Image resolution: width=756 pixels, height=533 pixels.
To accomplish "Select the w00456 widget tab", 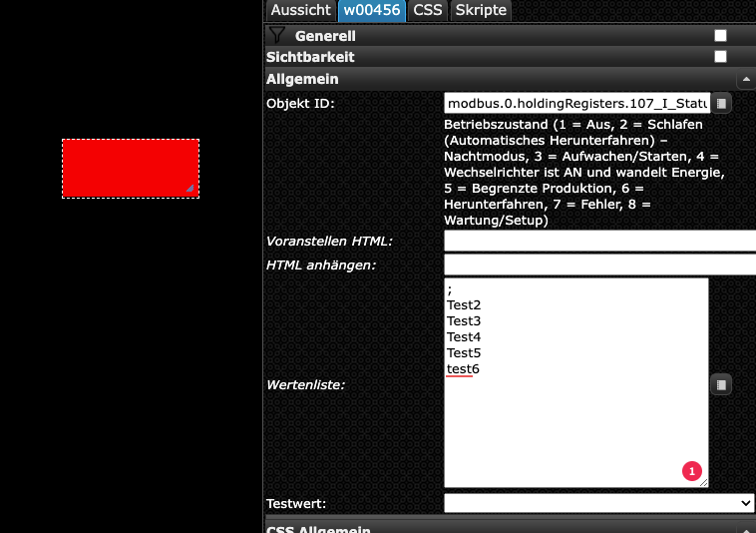I will coord(373,10).
